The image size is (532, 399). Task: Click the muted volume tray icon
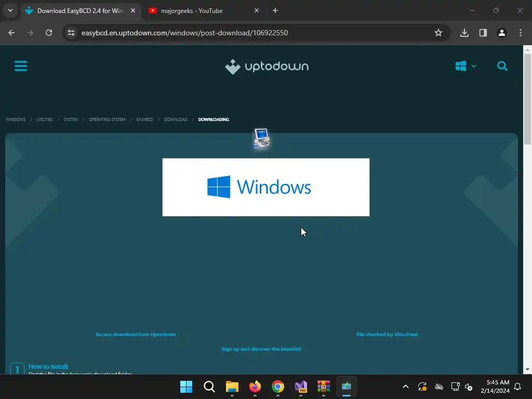[469, 387]
